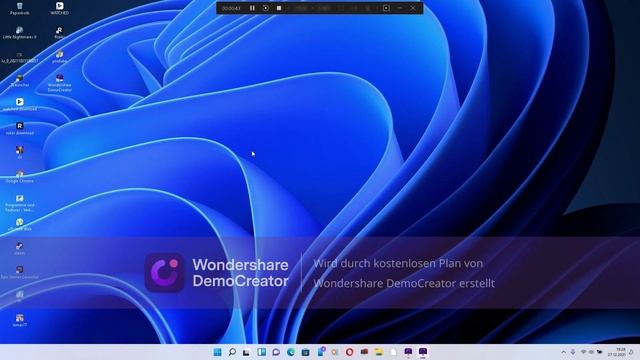
Task: Switch to last DemoCreator taskbar icon
Action: coord(423,352)
